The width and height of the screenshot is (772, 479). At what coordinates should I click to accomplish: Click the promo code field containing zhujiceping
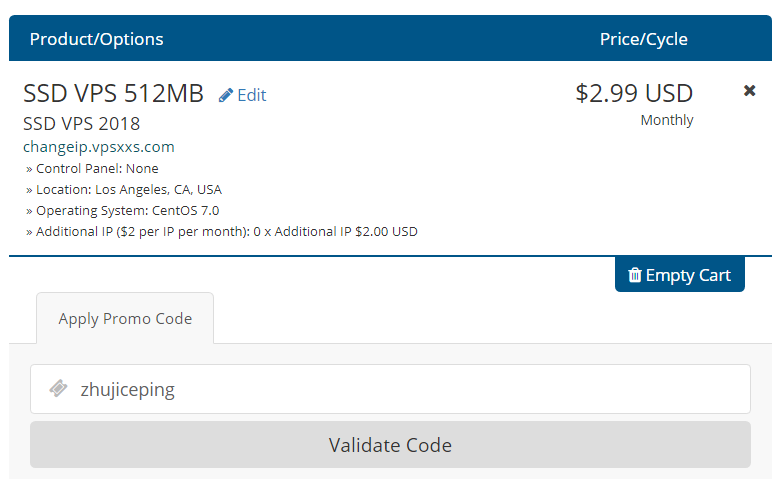pyautogui.click(x=390, y=389)
